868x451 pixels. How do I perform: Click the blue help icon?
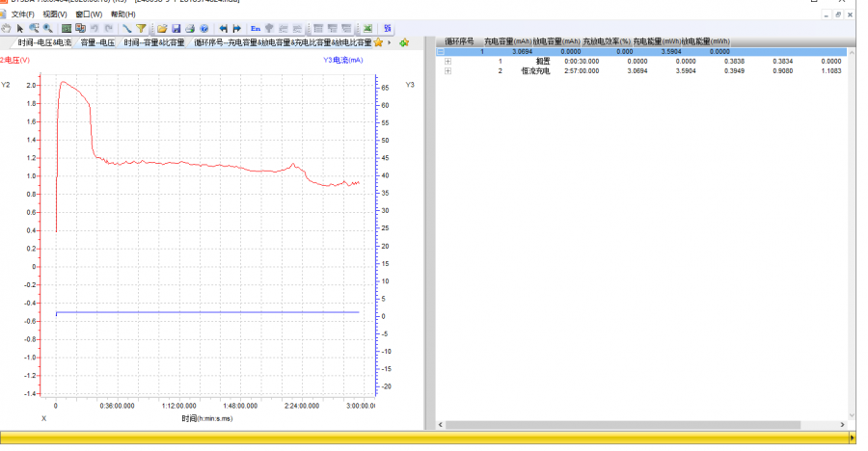coord(203,28)
